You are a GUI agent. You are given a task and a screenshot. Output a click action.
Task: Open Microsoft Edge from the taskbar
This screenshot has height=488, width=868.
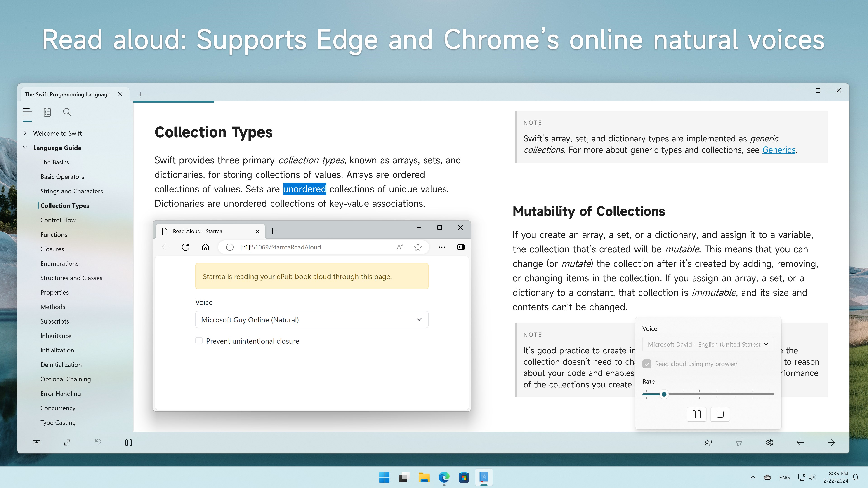pyautogui.click(x=444, y=477)
